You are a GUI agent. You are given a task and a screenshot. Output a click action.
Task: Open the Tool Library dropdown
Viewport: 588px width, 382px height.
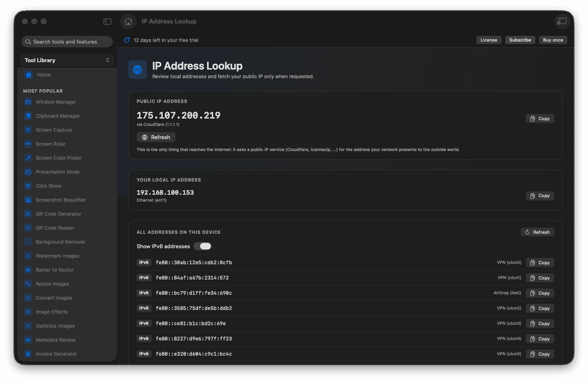click(x=67, y=60)
